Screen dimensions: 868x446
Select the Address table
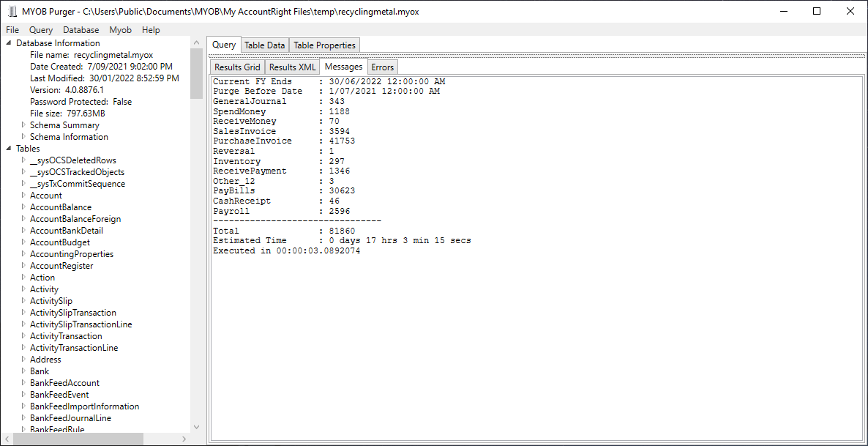click(45, 360)
